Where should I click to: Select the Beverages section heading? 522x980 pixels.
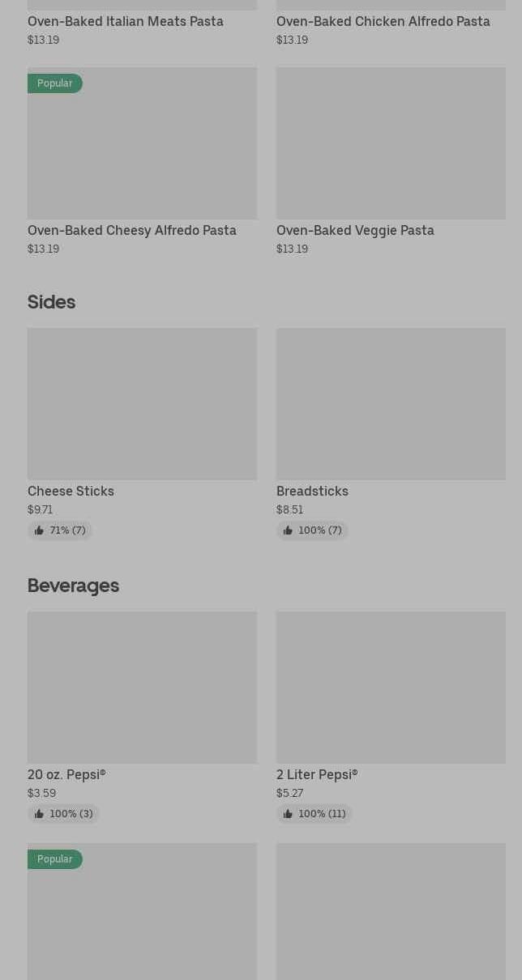click(73, 586)
